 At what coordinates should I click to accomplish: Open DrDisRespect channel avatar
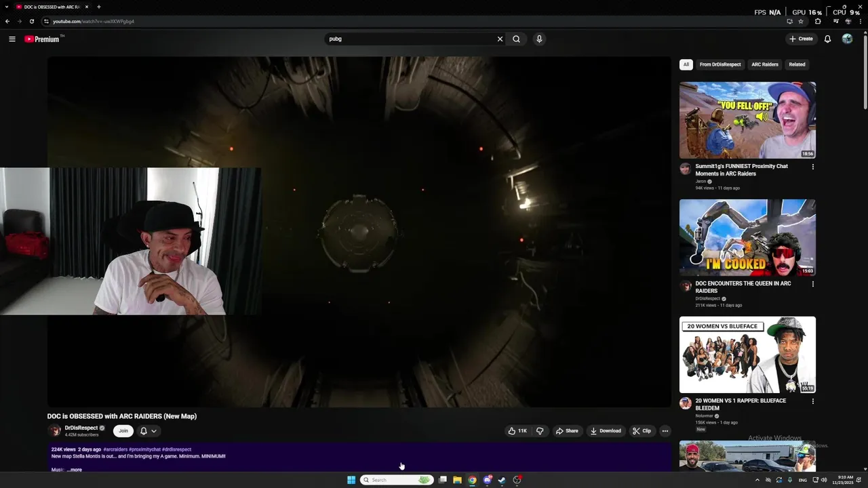54,430
